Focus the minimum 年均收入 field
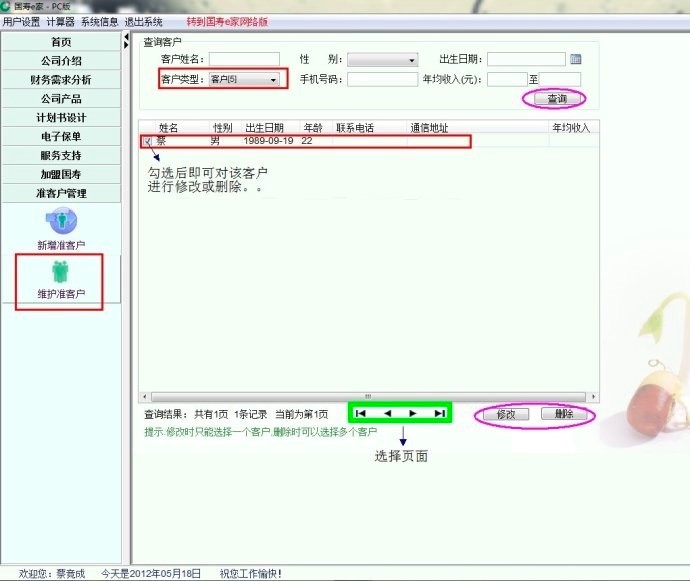The image size is (690, 581). (507, 79)
